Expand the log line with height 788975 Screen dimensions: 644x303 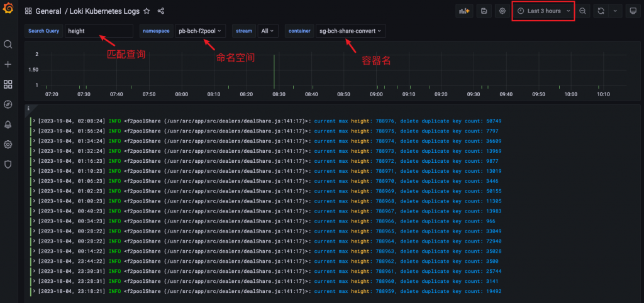click(x=35, y=131)
